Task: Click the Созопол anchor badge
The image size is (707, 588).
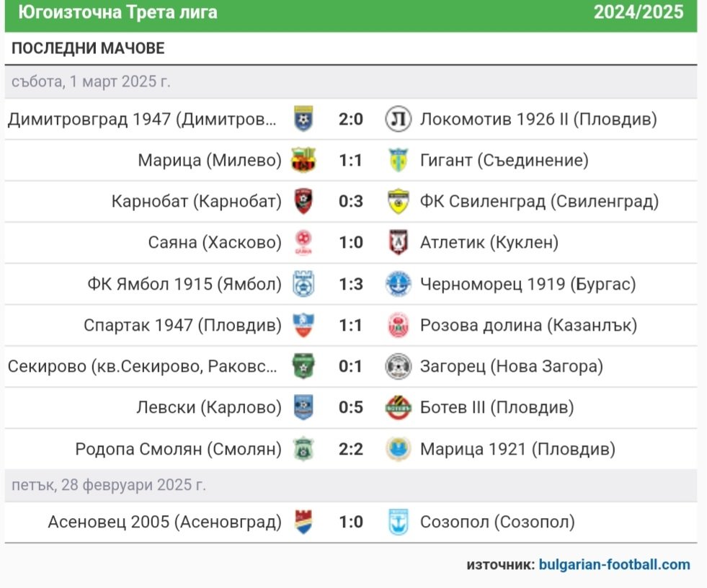Action: [x=398, y=522]
